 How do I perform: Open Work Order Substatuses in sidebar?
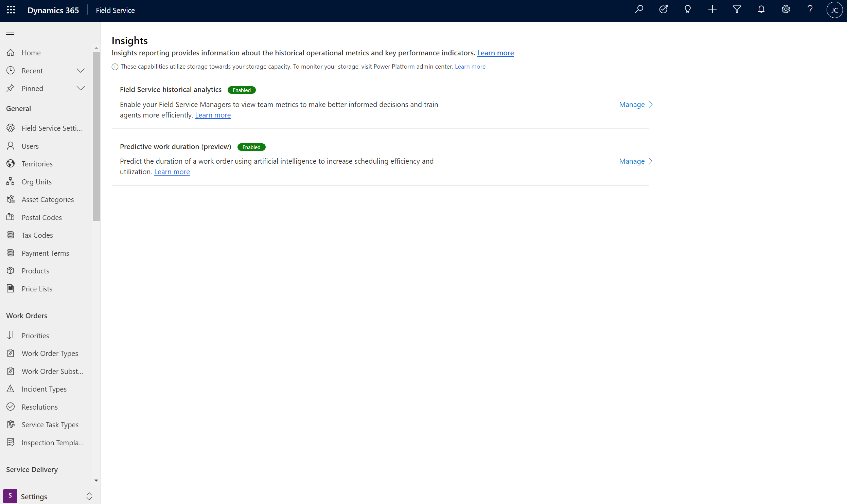46,371
